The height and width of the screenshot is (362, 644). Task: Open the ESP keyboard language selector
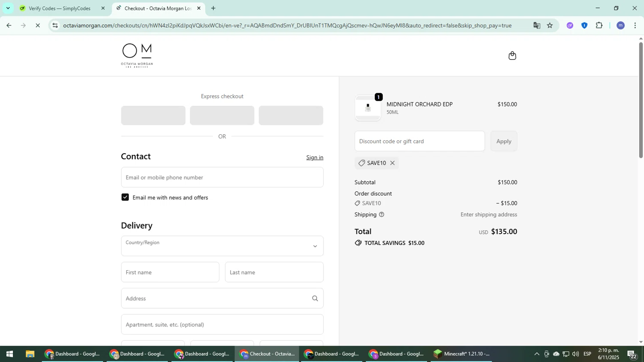tap(588, 354)
